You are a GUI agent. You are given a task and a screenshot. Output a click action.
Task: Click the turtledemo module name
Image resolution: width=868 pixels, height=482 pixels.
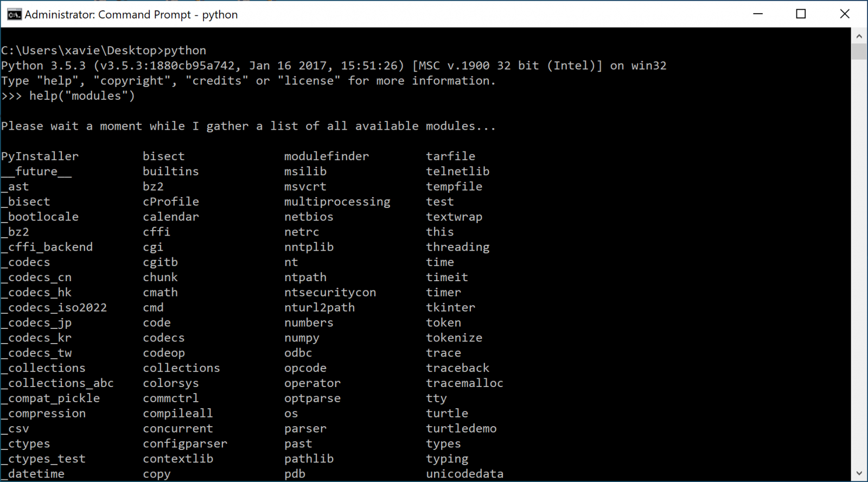point(461,428)
